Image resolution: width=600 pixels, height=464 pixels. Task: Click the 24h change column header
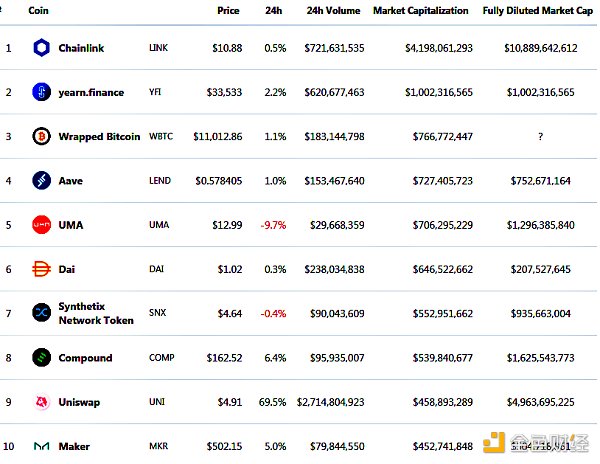[272, 10]
